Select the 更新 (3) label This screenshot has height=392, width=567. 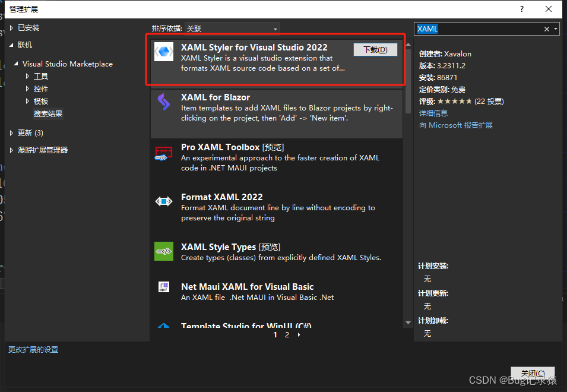click(x=30, y=132)
